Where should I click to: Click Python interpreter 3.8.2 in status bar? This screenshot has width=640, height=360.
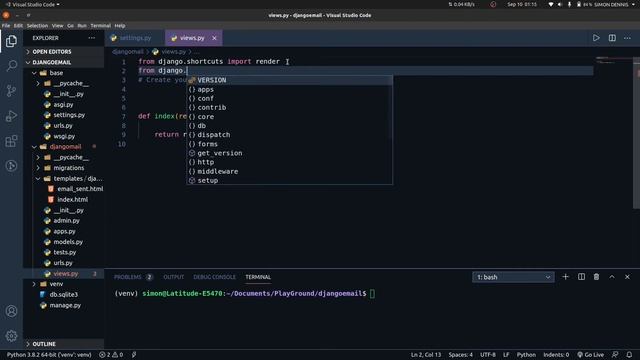pyautogui.click(x=49, y=355)
